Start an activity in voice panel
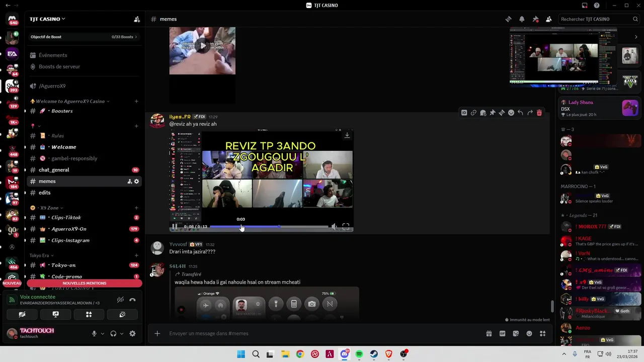 tap(89, 314)
